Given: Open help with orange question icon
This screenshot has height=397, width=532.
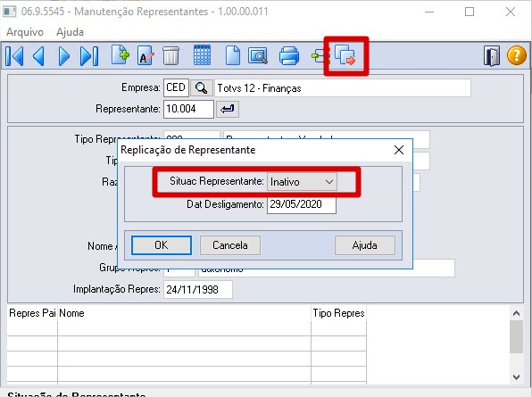Looking at the screenshot, I should [517, 55].
